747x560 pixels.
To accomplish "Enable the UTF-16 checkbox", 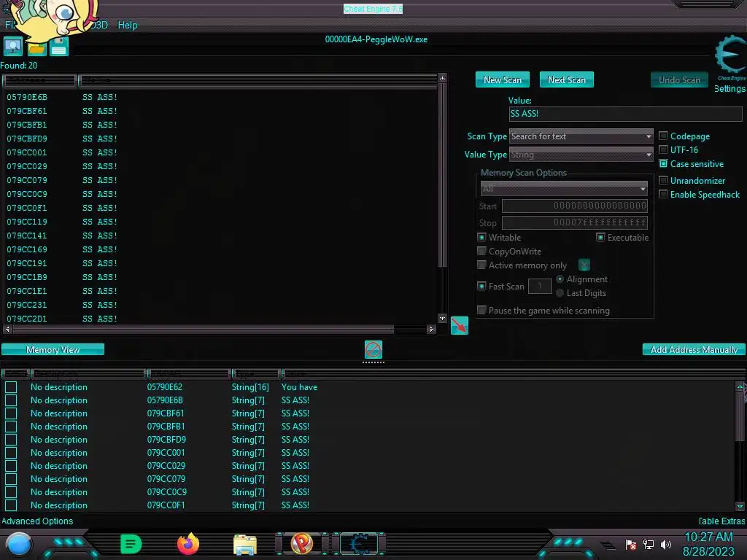I will [x=663, y=150].
